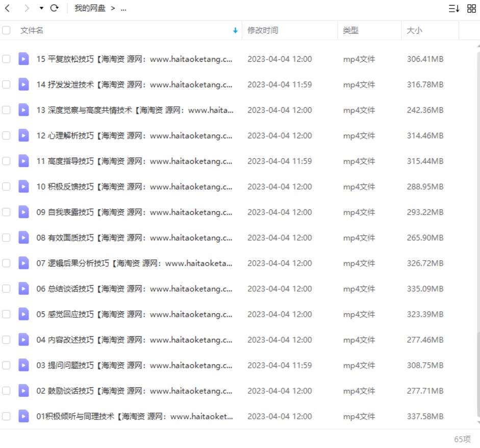Go back with the left arrow
The width and height of the screenshot is (480, 448).
(8, 8)
